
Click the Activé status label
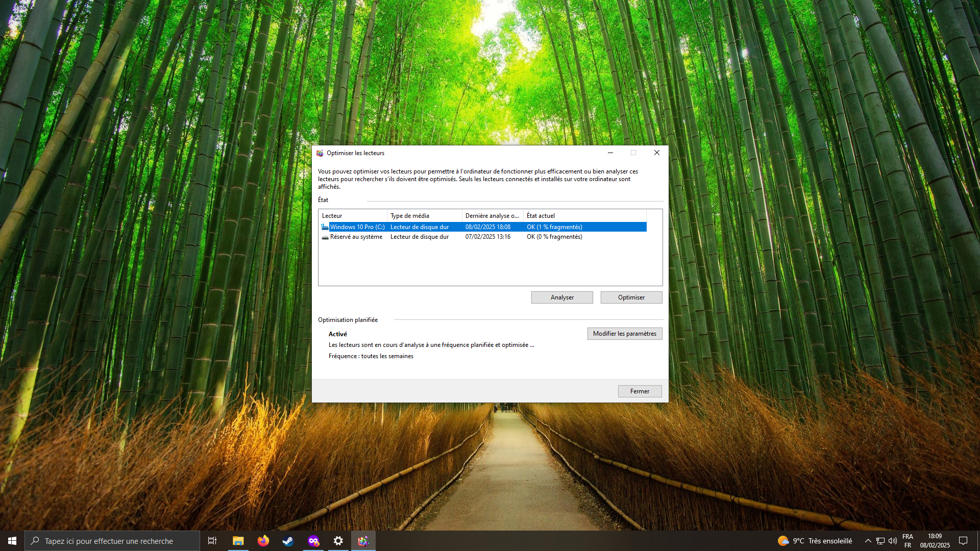click(x=338, y=334)
